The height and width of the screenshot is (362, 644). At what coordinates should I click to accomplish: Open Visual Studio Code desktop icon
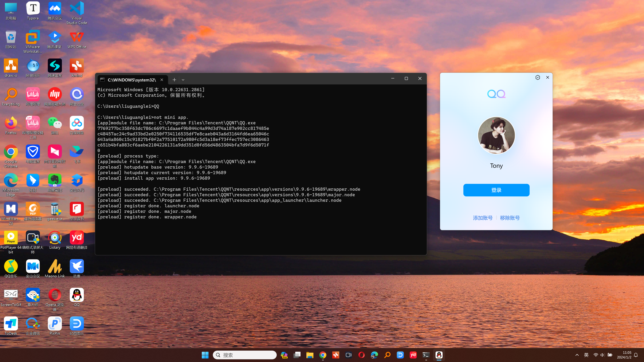77,13
